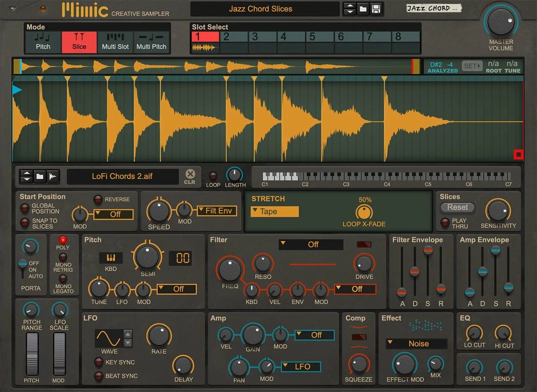The image size is (537, 392).
Task: Step samples with the sample up/down arrows
Action: 26,176
